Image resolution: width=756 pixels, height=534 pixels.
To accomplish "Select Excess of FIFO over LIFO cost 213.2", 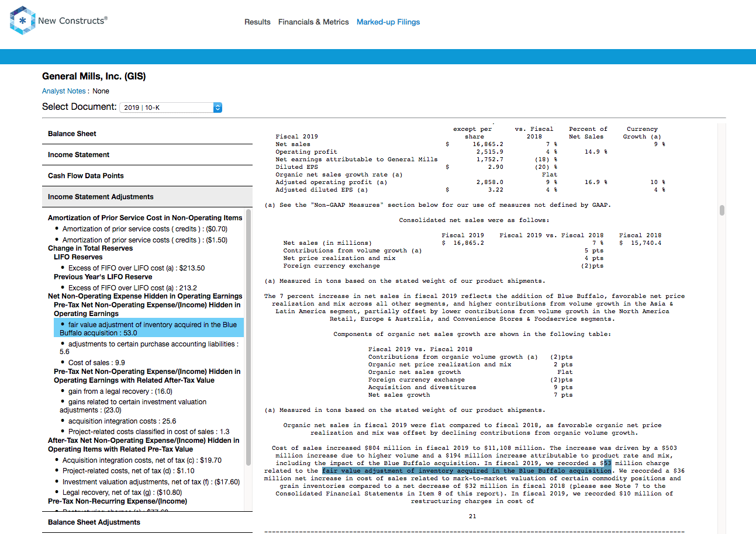I will click(x=132, y=287).
